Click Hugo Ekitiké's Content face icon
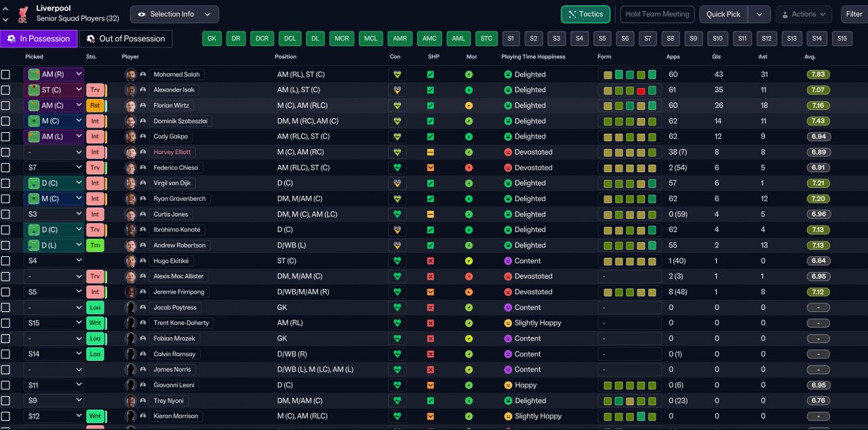The height and width of the screenshot is (430, 868). 508,260
